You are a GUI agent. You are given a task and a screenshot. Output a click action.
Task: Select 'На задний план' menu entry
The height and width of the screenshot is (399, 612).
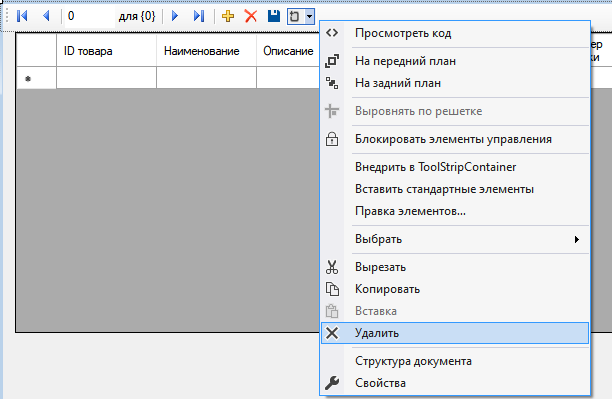point(455,83)
